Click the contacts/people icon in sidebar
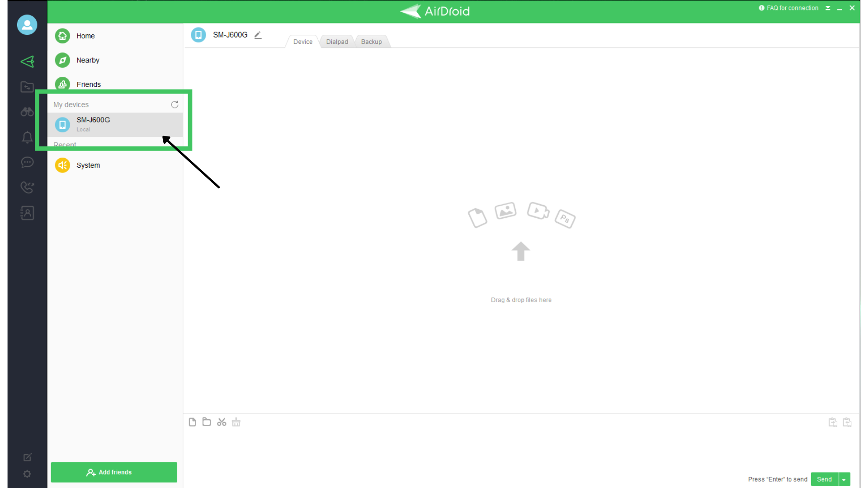The height and width of the screenshot is (488, 868). coord(27,213)
